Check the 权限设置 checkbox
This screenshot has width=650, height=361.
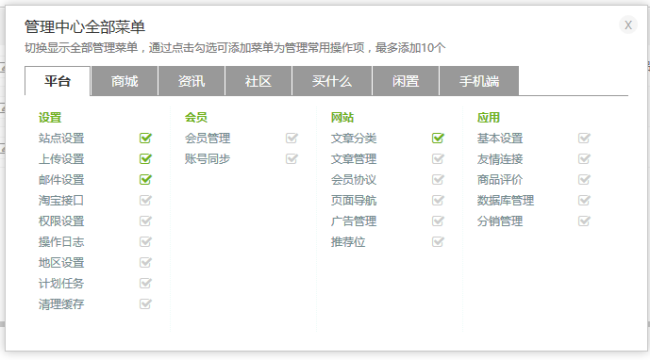pyautogui.click(x=146, y=221)
